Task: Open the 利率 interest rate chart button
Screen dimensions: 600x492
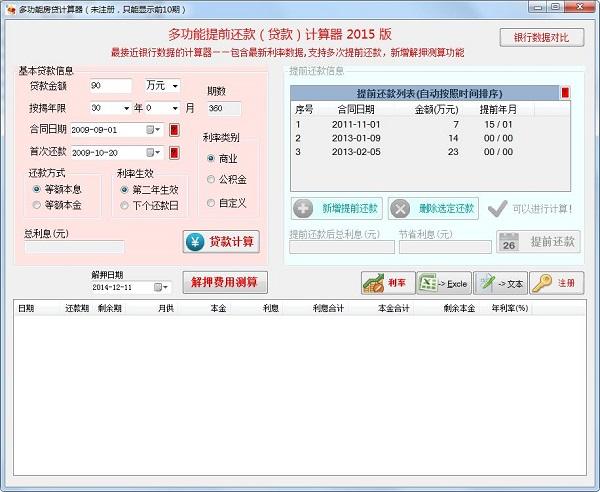Action: point(385,284)
